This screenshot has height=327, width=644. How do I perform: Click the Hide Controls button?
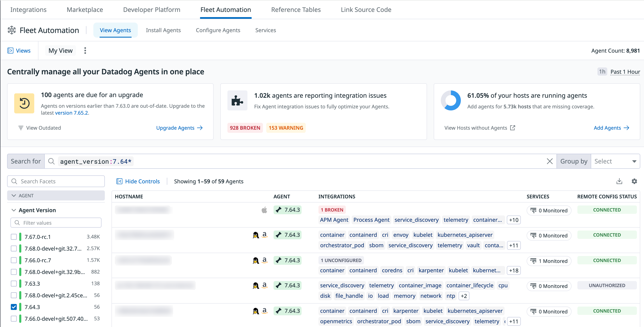(x=138, y=181)
